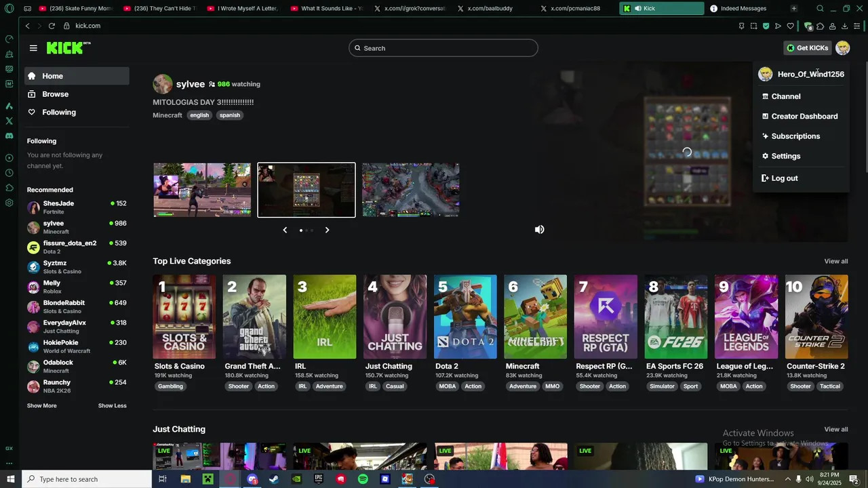Open the IRL category card
The height and width of the screenshot is (488, 868).
click(325, 317)
